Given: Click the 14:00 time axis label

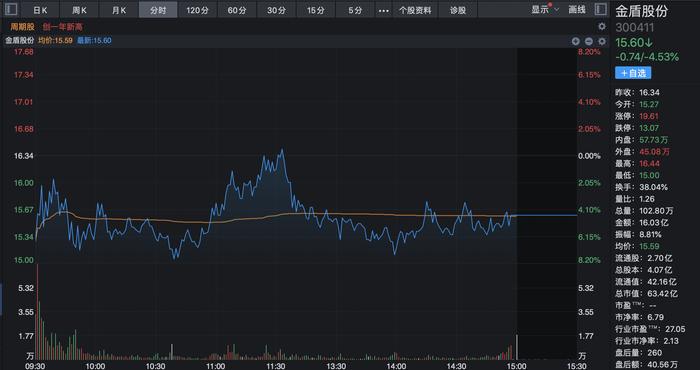Looking at the screenshot, I should tap(396, 366).
